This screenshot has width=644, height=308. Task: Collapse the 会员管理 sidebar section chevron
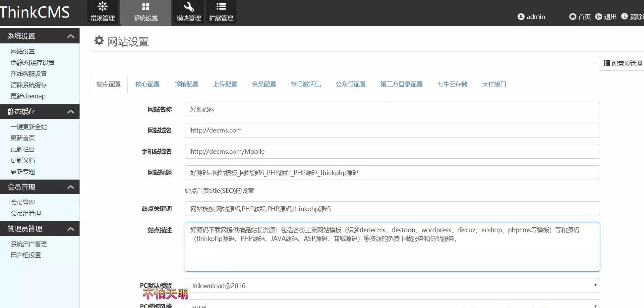pos(70,187)
